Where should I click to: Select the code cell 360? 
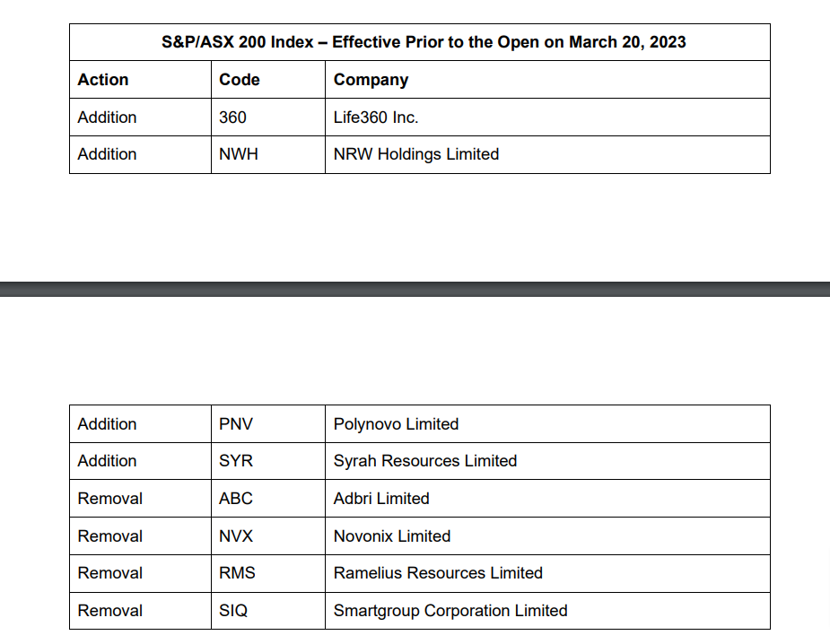pyautogui.click(x=232, y=117)
